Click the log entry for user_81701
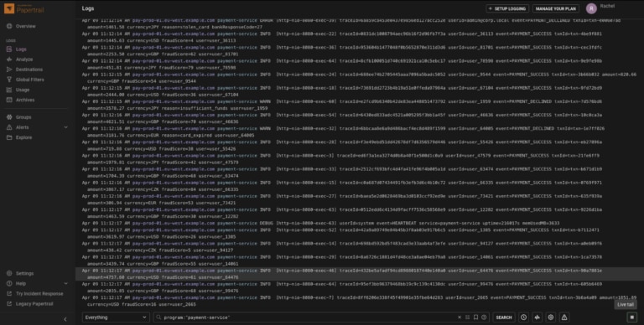 point(360,51)
